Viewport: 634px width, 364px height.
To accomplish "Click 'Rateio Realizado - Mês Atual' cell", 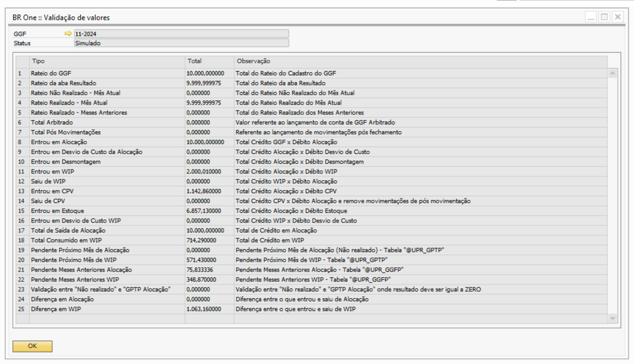I will (x=107, y=103).
